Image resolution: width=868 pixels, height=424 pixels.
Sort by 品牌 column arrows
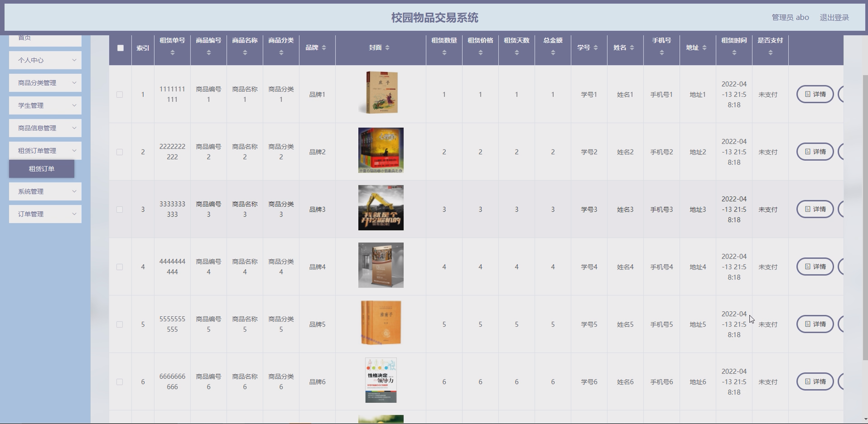pyautogui.click(x=324, y=48)
